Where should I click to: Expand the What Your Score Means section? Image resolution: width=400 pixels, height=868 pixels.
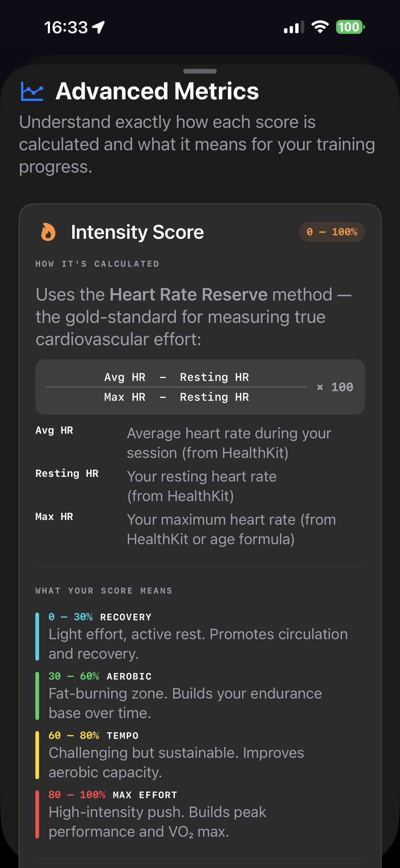(103, 590)
